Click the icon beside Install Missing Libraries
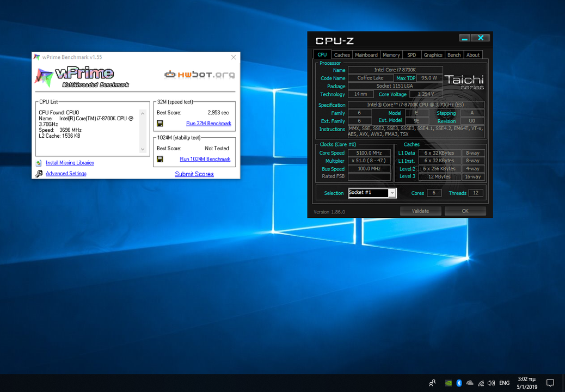Screen dimensions: 565x392 pos(39,163)
